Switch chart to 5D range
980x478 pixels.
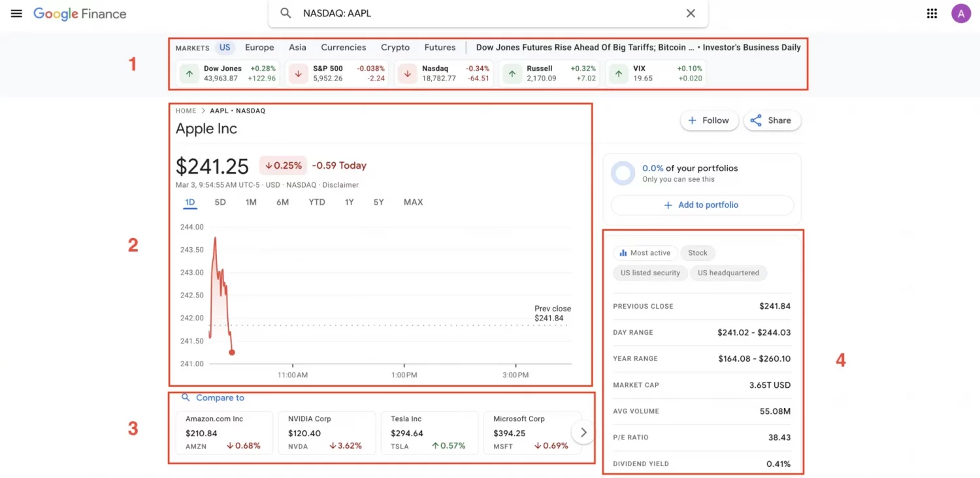coord(220,202)
